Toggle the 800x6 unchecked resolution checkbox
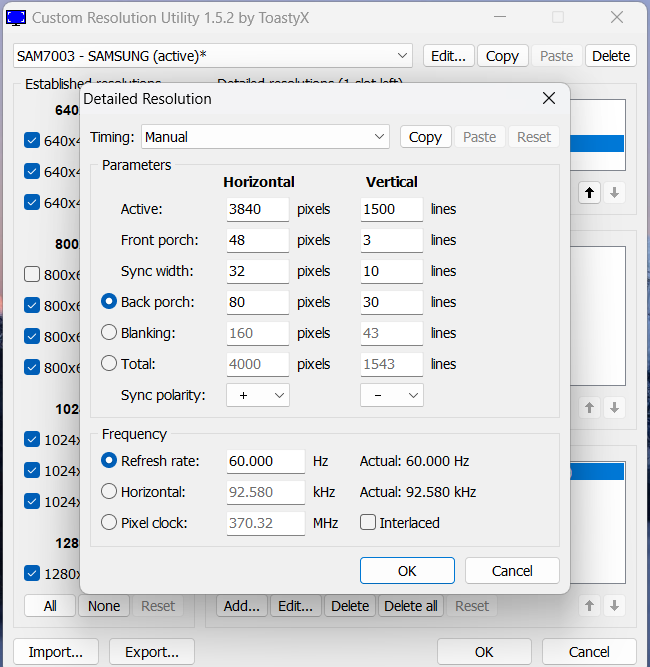The image size is (650, 667). coord(32,274)
